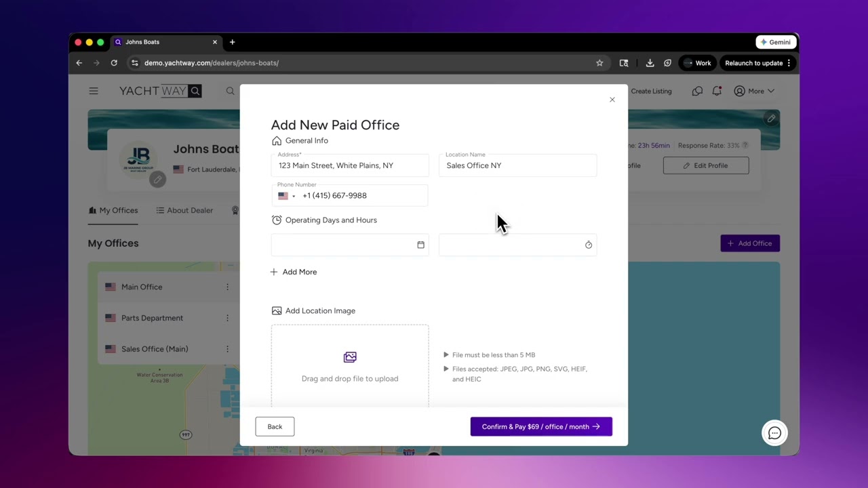Open the hamburger navigation menu

[94, 91]
